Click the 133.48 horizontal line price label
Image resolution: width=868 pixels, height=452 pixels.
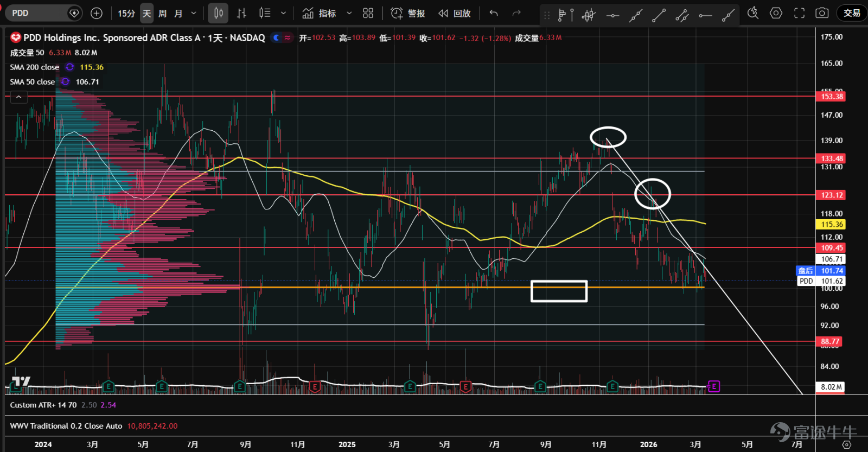831,158
